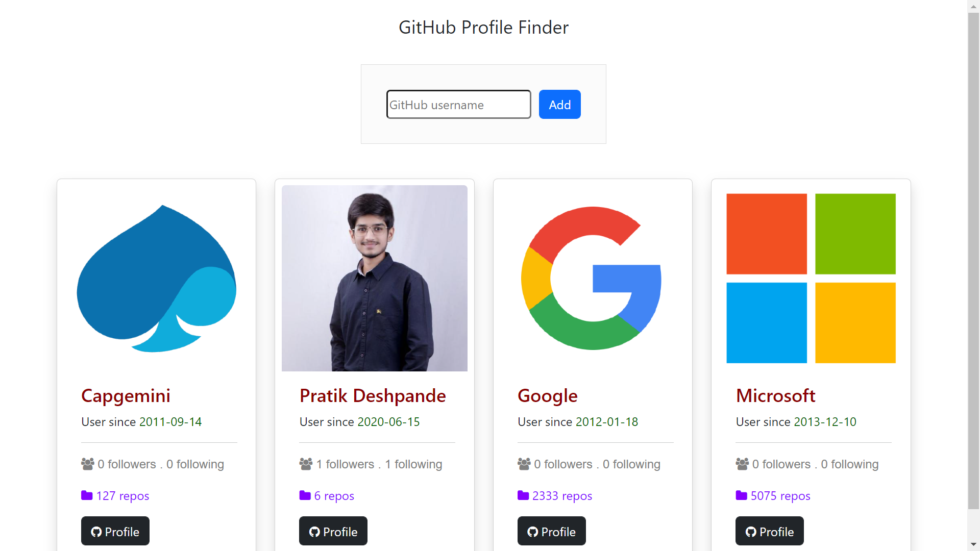
Task: Click the GitHub icon on Microsoft's Profile button
Action: 750,531
